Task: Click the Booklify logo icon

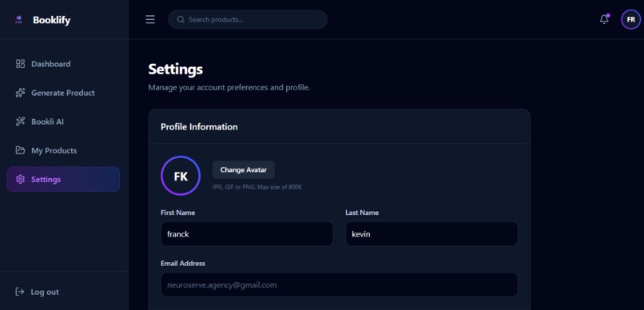Action: coord(18,20)
